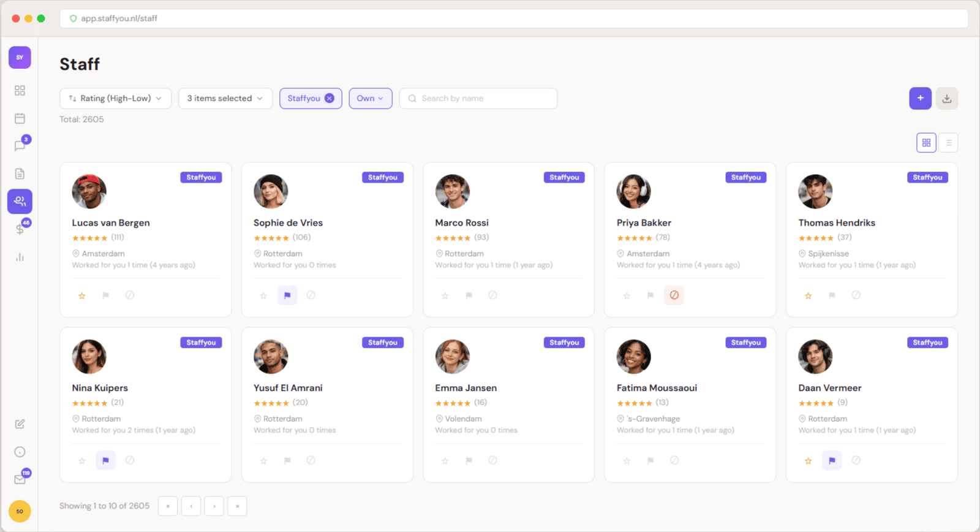Toggle flag for Fatima Moussaoui
980x532 pixels.
point(650,460)
